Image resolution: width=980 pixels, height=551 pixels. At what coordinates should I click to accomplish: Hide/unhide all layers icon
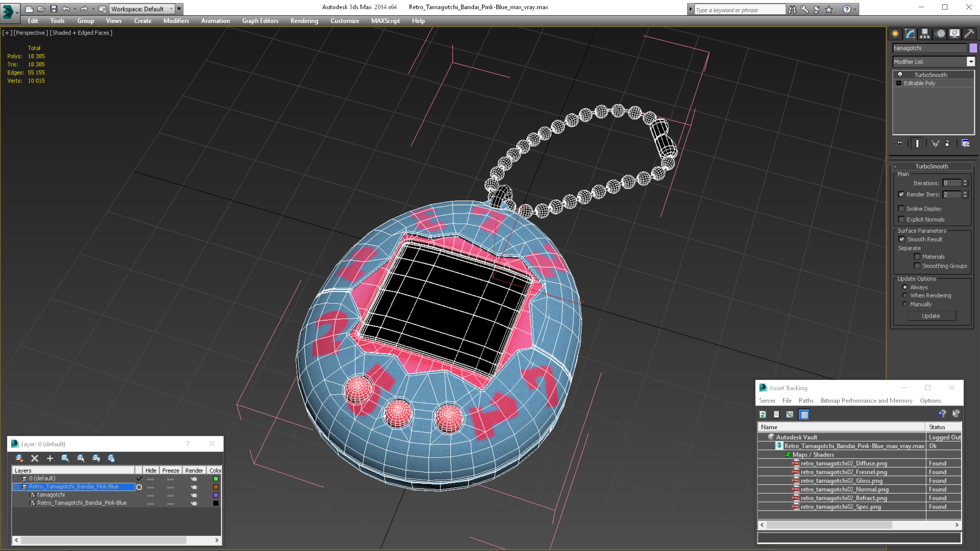[96, 458]
